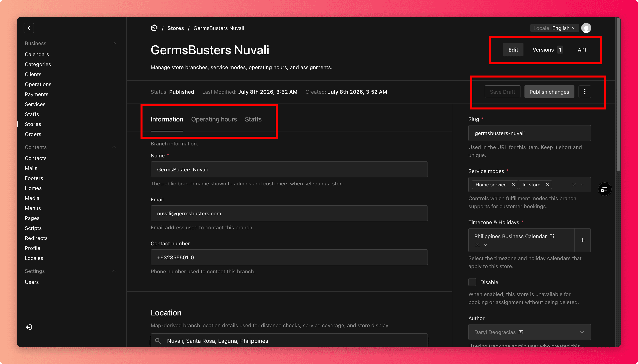Edit the Philippines Business Calendar entry
638x364 pixels.
click(x=552, y=236)
